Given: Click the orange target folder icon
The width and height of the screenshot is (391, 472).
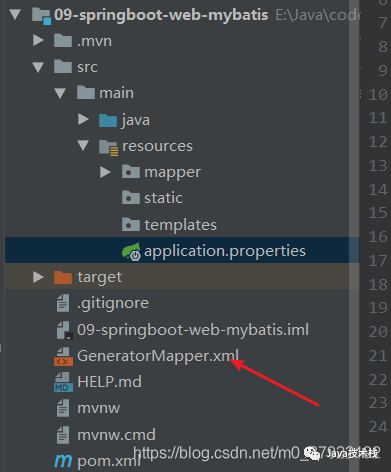Looking at the screenshot, I should pos(63,277).
